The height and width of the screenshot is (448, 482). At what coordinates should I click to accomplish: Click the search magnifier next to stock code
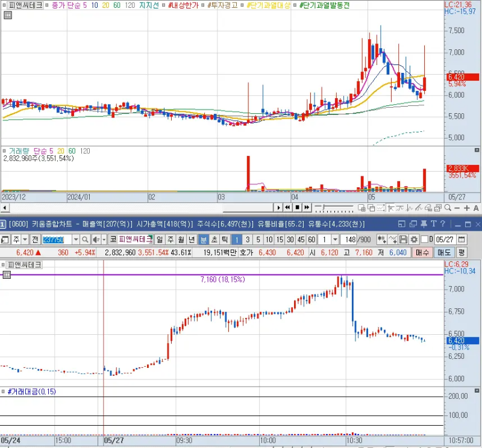tap(86, 240)
